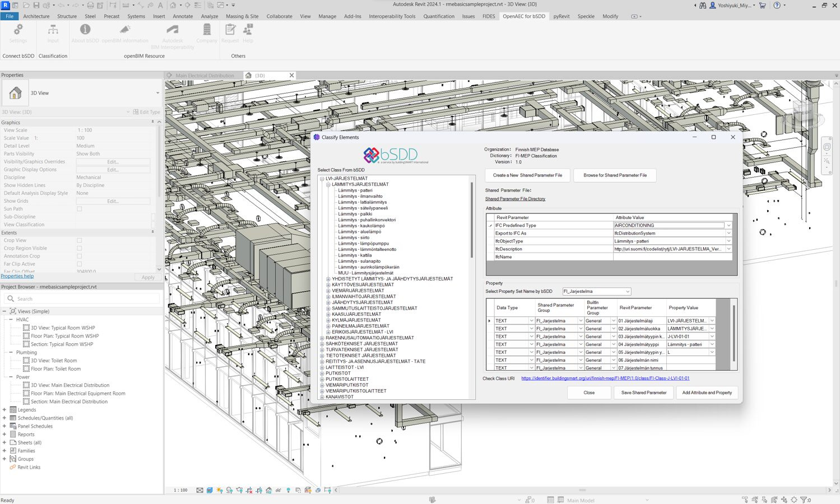
Task: Click the Filter icon in status bar
Action: point(804,500)
